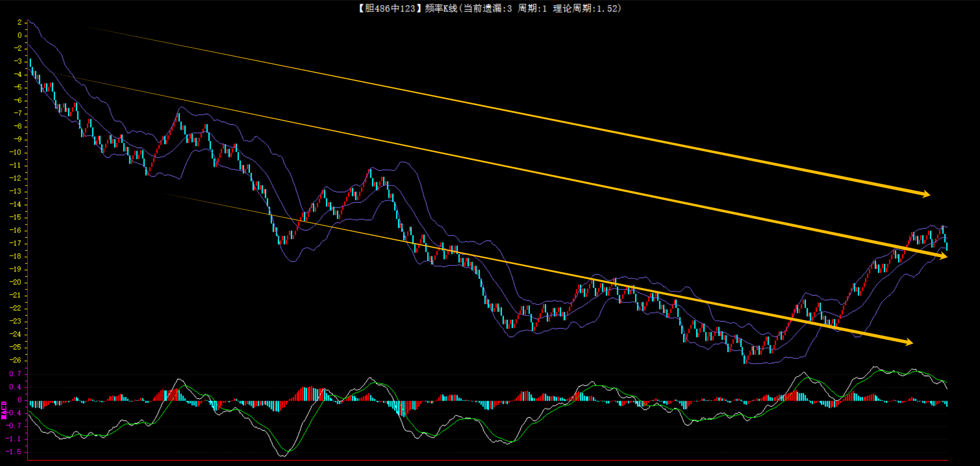The width and height of the screenshot is (980, 466).
Task: Click the -16 price axis label
Action: [x=15, y=230]
